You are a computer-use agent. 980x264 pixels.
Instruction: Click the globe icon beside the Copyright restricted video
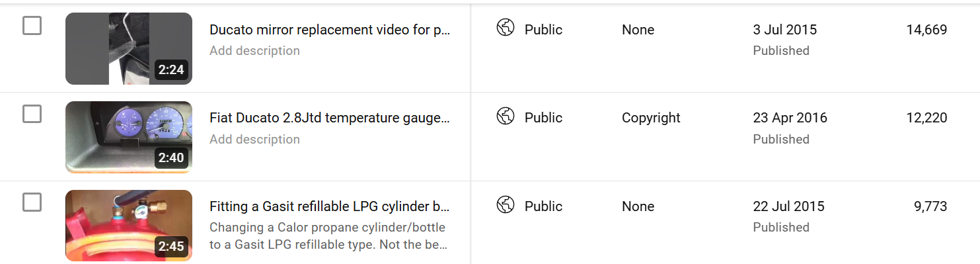pyautogui.click(x=506, y=116)
